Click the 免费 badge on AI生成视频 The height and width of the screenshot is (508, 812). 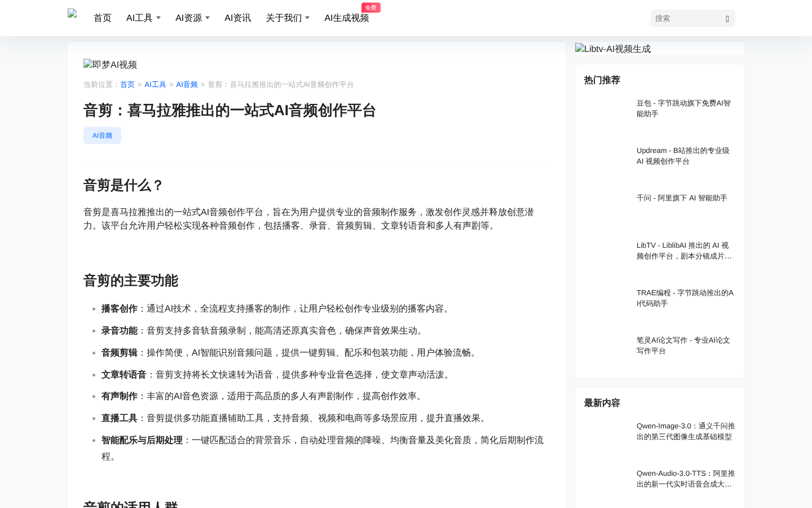pyautogui.click(x=371, y=7)
